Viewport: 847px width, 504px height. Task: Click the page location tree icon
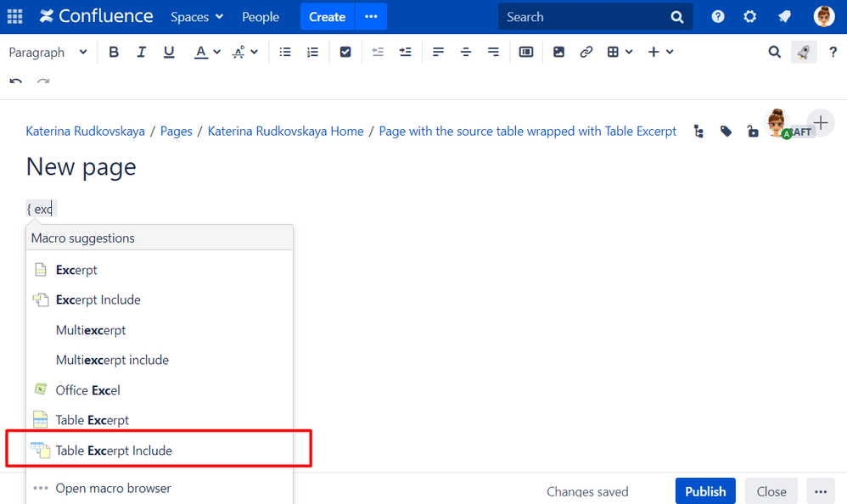pyautogui.click(x=698, y=132)
